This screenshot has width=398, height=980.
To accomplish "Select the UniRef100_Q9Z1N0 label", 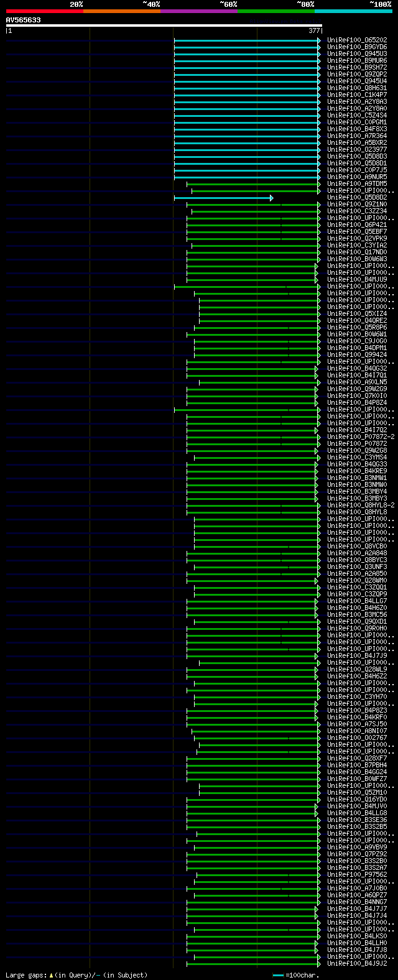I will [x=357, y=205].
